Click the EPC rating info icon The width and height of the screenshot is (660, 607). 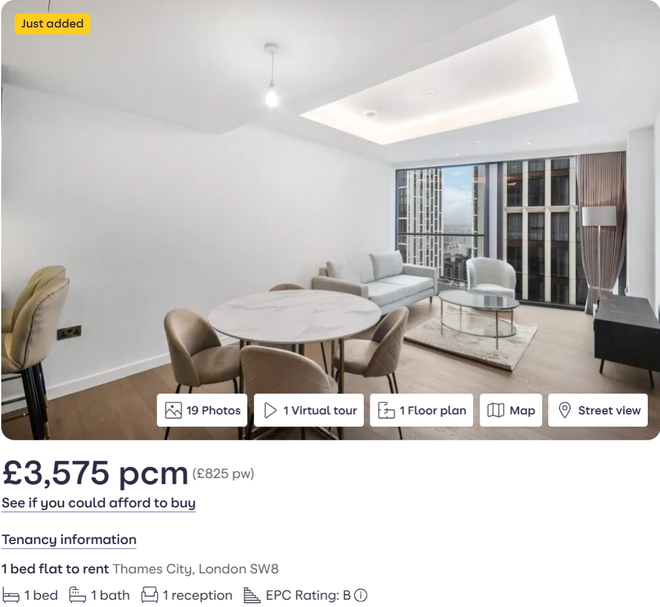[360, 595]
